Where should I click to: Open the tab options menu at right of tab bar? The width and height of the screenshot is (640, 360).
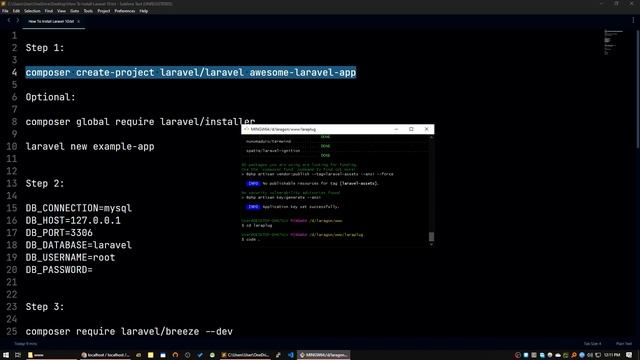tap(633, 20)
